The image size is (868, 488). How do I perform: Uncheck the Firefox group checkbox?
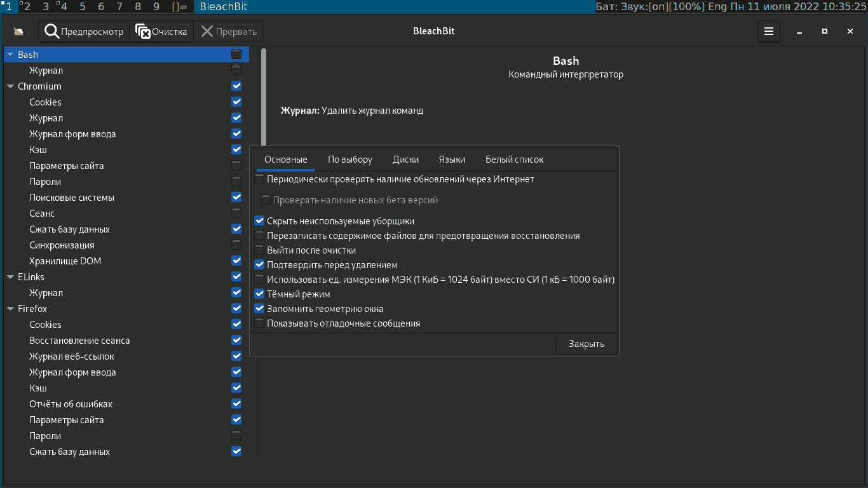pyautogui.click(x=236, y=309)
